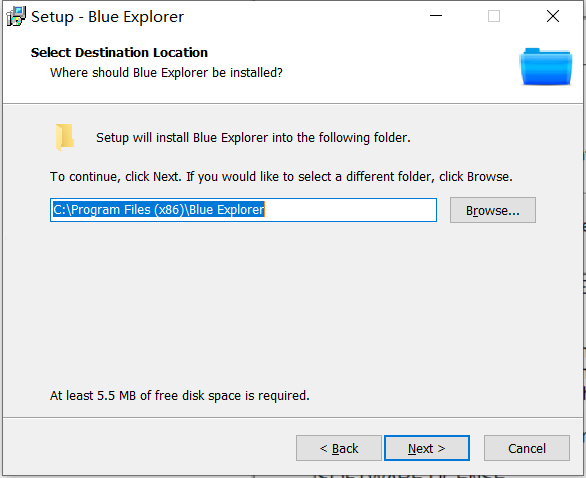
Task: Click the 'Setup - Blue Explorer' title text
Action: (x=108, y=17)
